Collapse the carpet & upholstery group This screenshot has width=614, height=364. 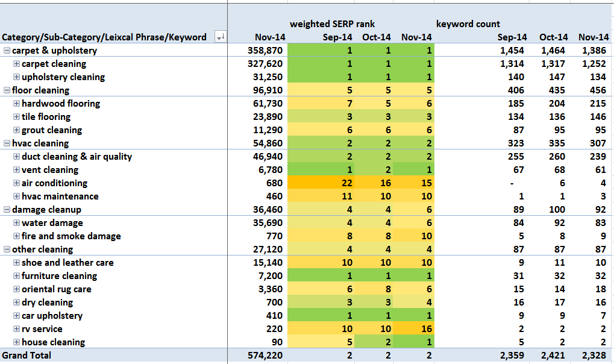coord(7,51)
